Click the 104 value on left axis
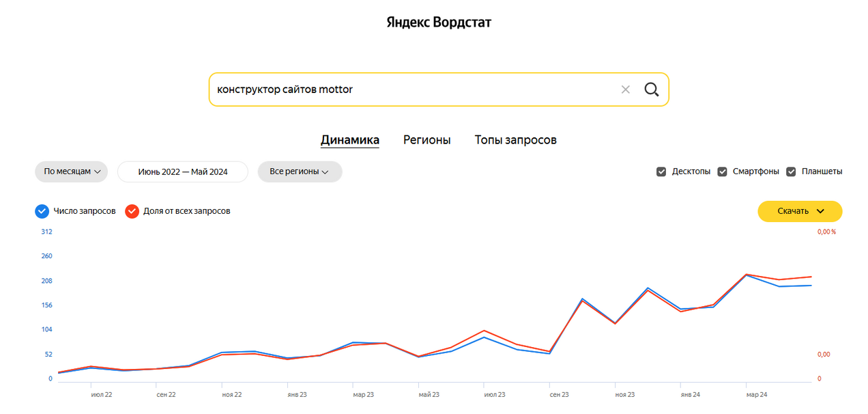 [46, 330]
